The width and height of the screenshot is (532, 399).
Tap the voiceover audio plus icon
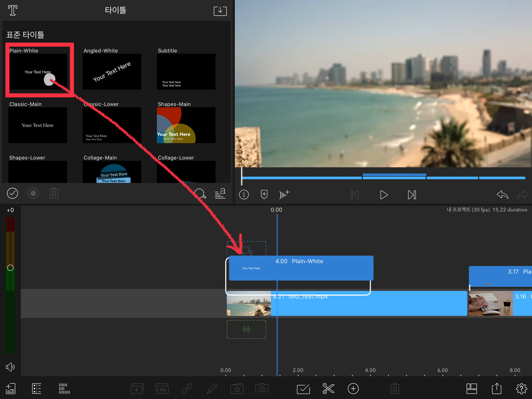(284, 194)
